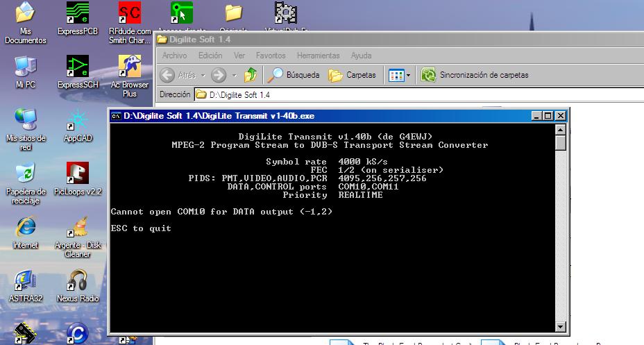Click scroll down arrow in console window
The width and height of the screenshot is (644, 345).
pyautogui.click(x=560, y=326)
